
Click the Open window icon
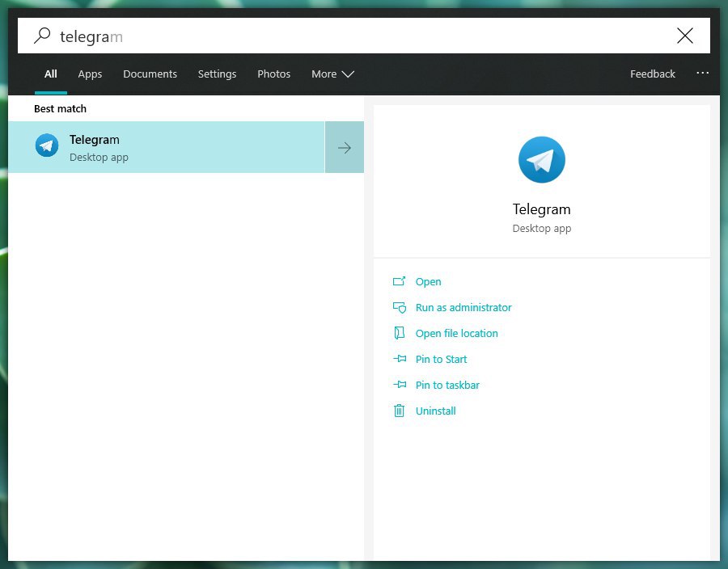coord(400,281)
